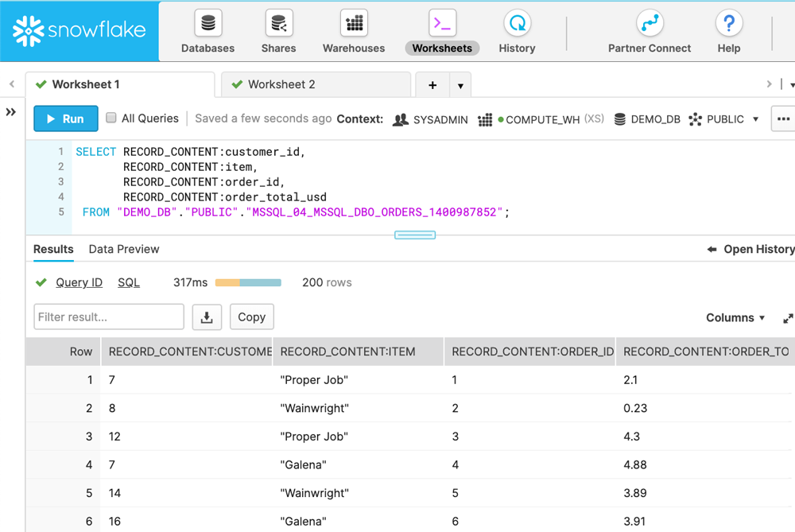Download results with the download icon
The height and width of the screenshot is (532, 795).
(207, 317)
